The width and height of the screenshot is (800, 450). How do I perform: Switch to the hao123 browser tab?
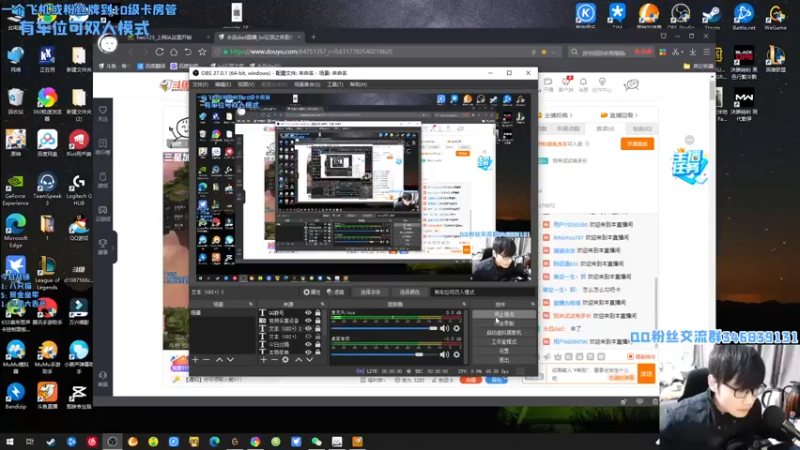click(167, 37)
